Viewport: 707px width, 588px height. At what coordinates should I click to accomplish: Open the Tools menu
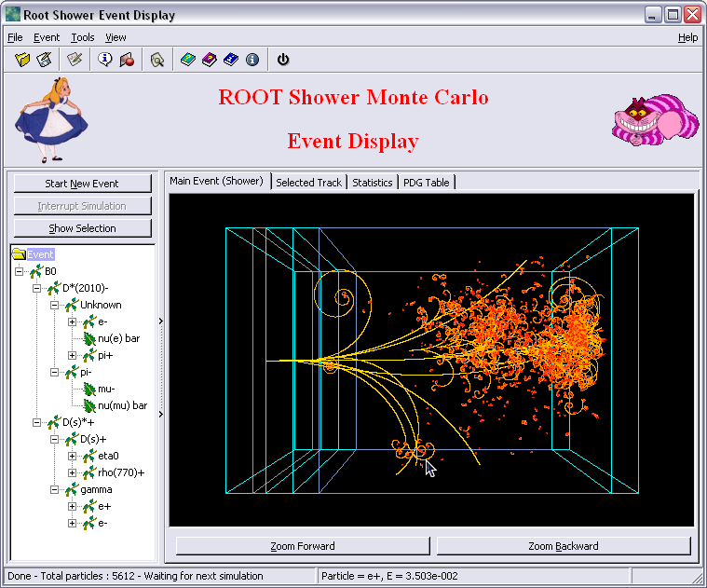point(83,37)
